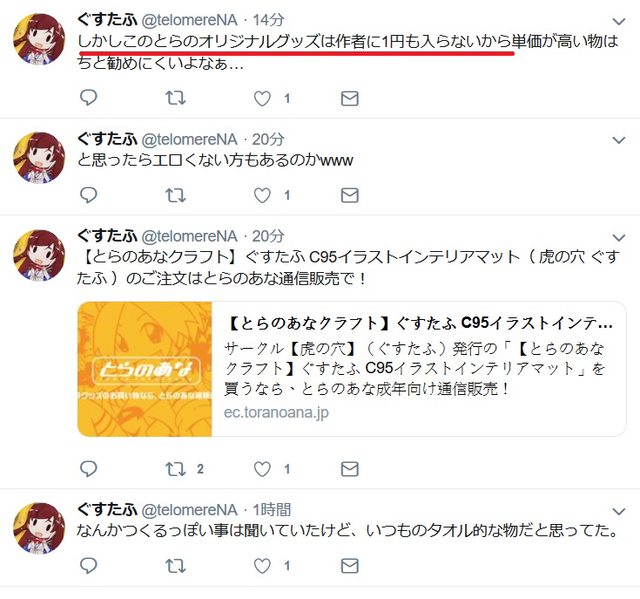Retweet the tweet posted 14分 ago

click(176, 98)
